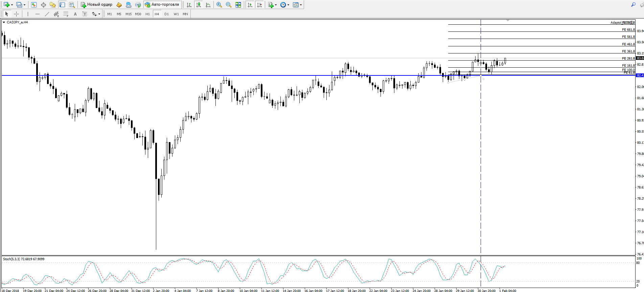
Task: Switch chart to line chart mode
Action: 208,5
